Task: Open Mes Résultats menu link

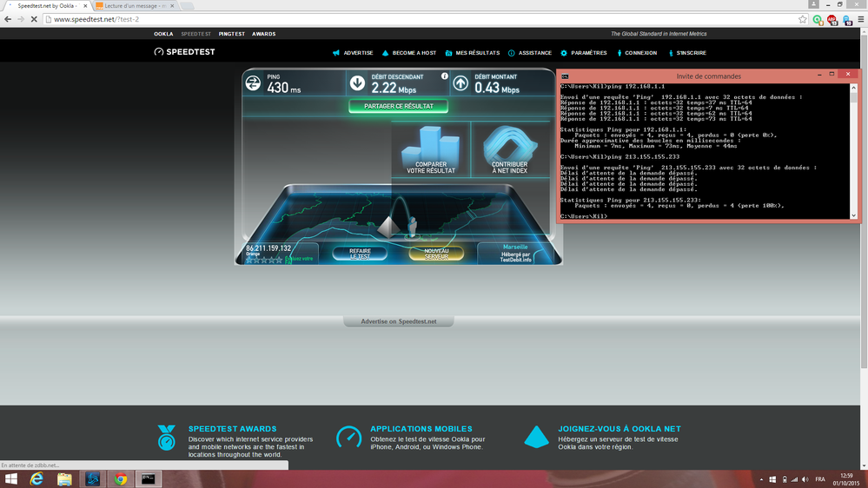Action: click(473, 53)
